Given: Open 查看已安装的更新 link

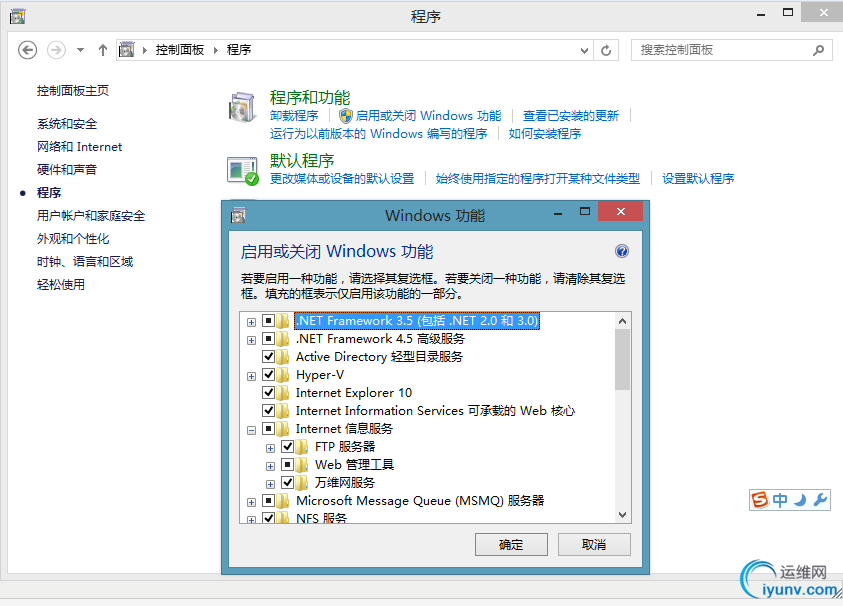Looking at the screenshot, I should point(571,116).
